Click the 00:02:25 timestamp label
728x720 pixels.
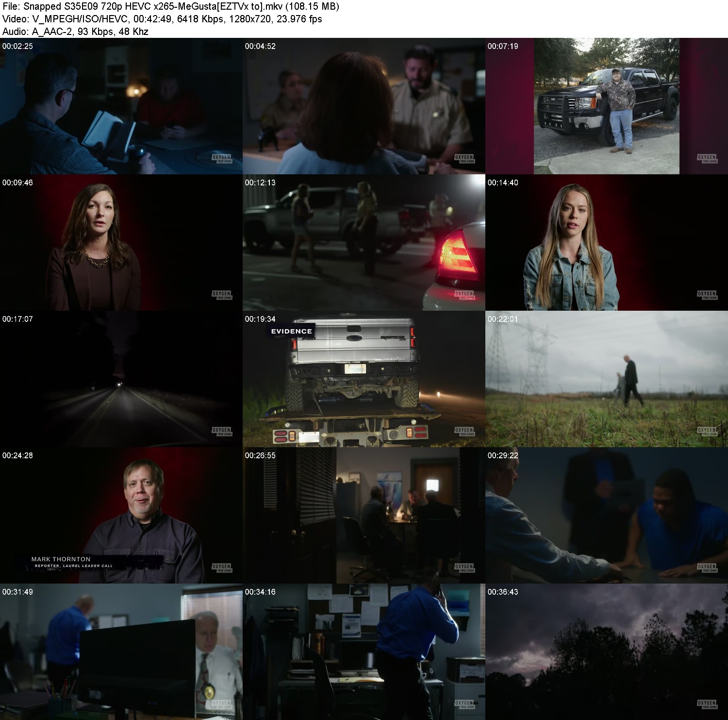17,46
